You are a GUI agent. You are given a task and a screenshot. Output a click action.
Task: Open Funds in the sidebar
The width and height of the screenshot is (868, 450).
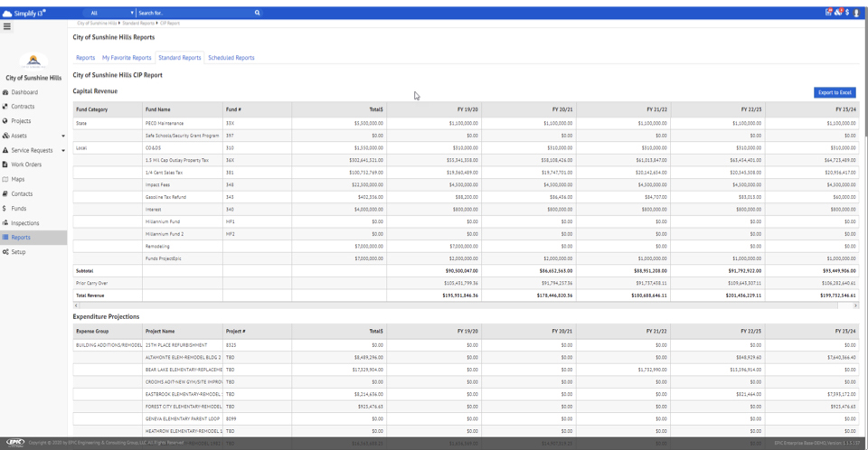pos(18,208)
